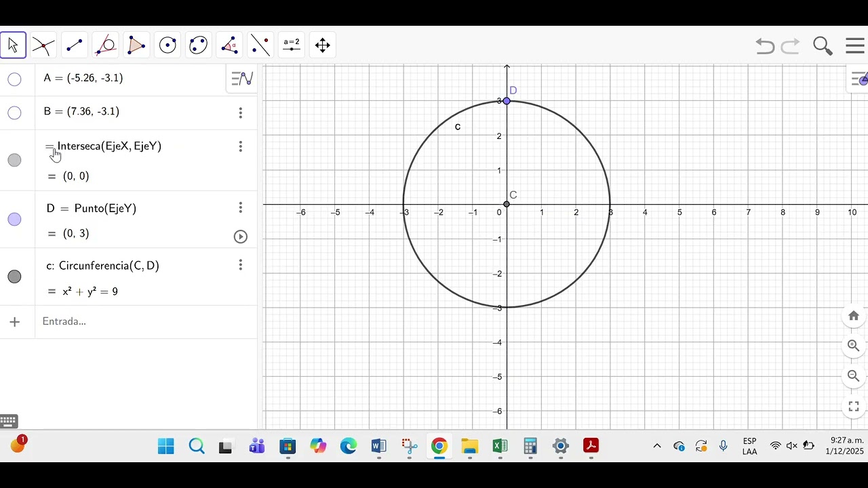Open Microsoft Teams from the taskbar
This screenshot has height=488, width=868.
tap(257, 446)
